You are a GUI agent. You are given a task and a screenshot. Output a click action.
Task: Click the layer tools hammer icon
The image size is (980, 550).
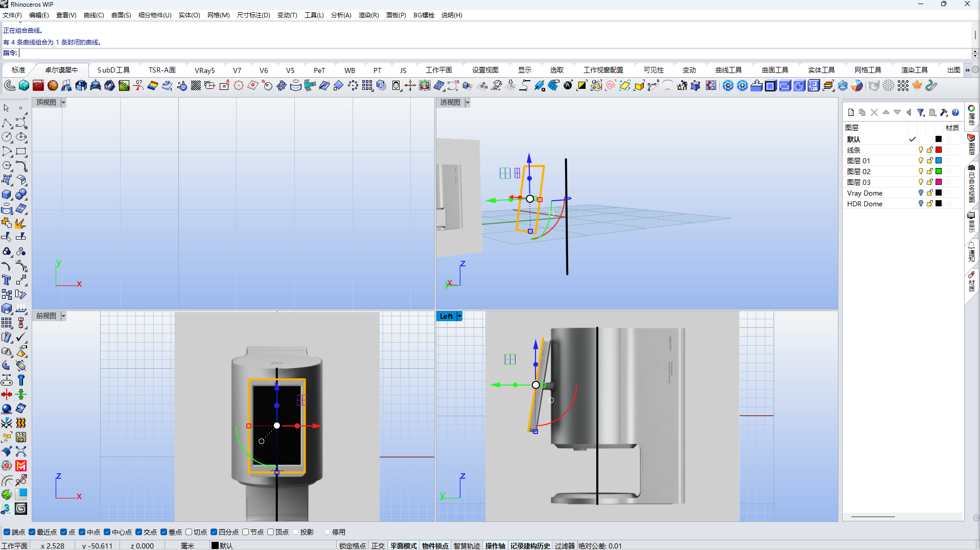pyautogui.click(x=944, y=112)
